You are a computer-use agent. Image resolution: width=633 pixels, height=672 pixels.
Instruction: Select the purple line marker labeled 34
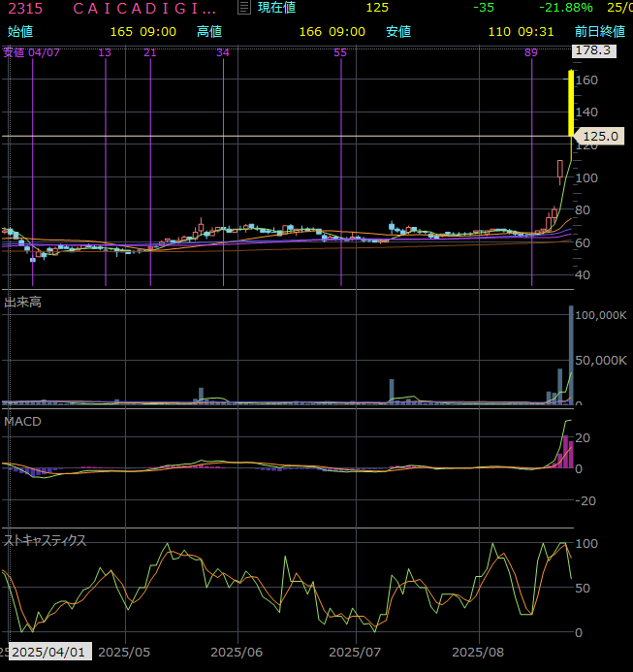(223, 52)
